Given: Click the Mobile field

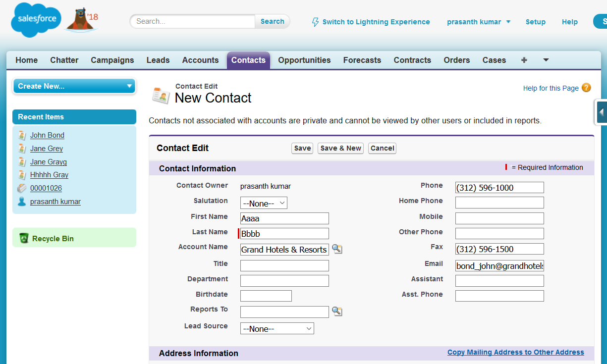Looking at the screenshot, I should (499, 218).
